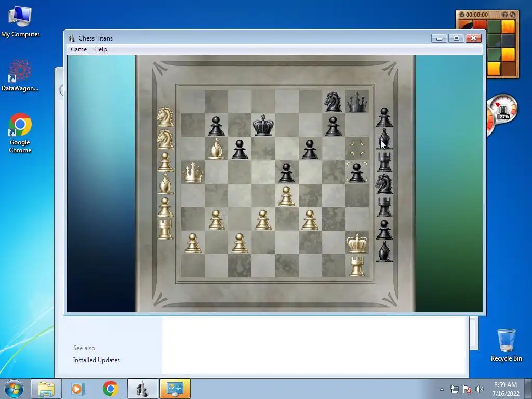Switch to Control Panel taskbar button

(175, 389)
